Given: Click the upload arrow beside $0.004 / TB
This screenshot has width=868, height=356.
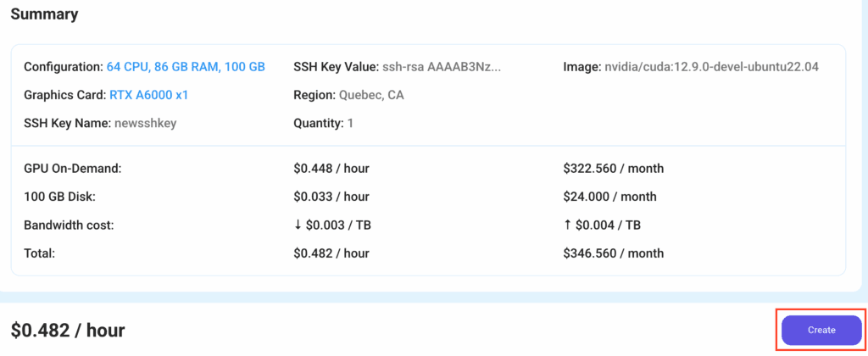Looking at the screenshot, I should 567,225.
